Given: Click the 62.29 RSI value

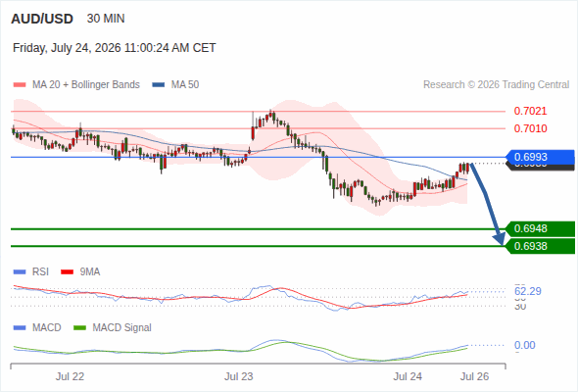Looking at the screenshot, I should point(528,291).
